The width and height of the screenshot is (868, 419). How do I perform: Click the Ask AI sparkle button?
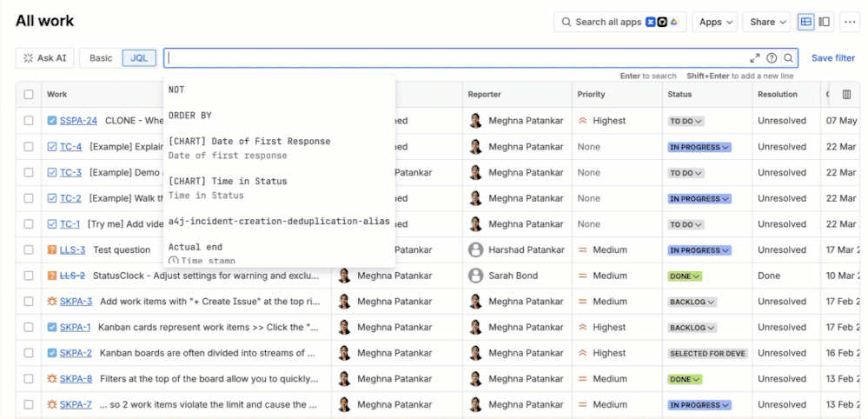(x=45, y=58)
